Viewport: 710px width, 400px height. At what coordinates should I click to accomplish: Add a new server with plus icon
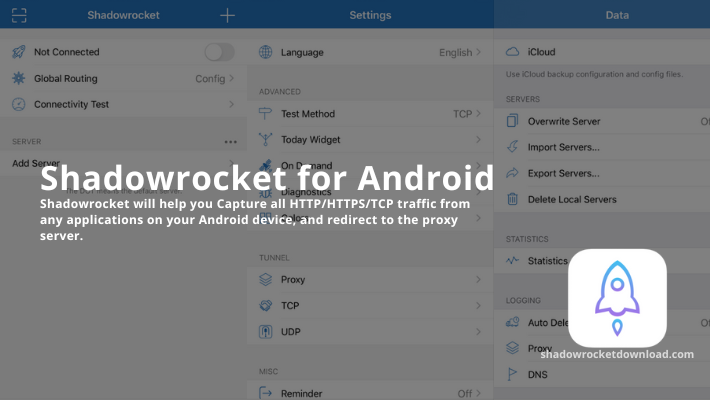pyautogui.click(x=227, y=15)
